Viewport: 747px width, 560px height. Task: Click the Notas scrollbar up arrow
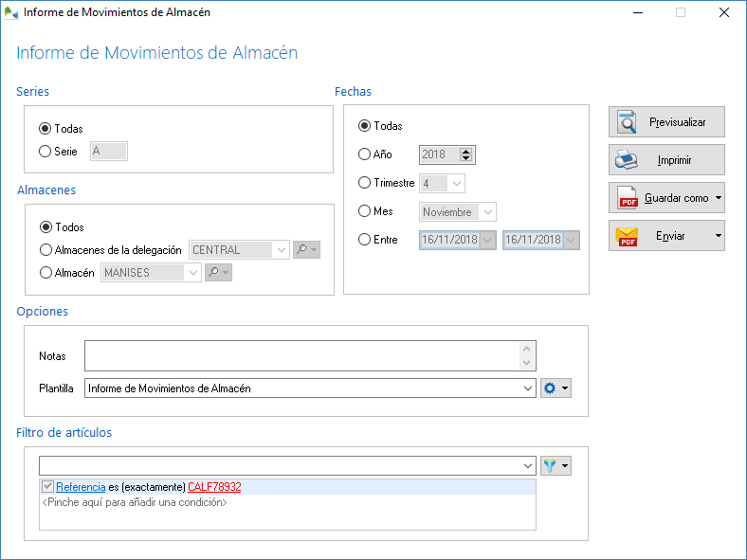[526, 349]
